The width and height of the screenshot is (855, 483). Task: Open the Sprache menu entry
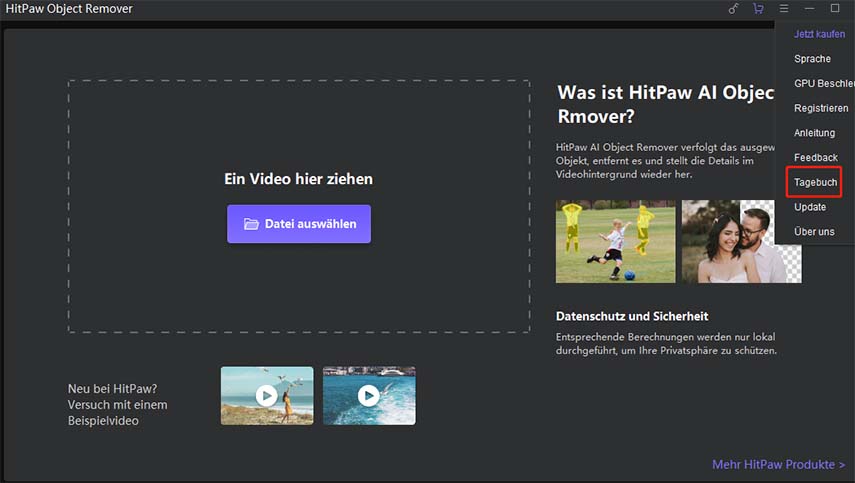[812, 59]
